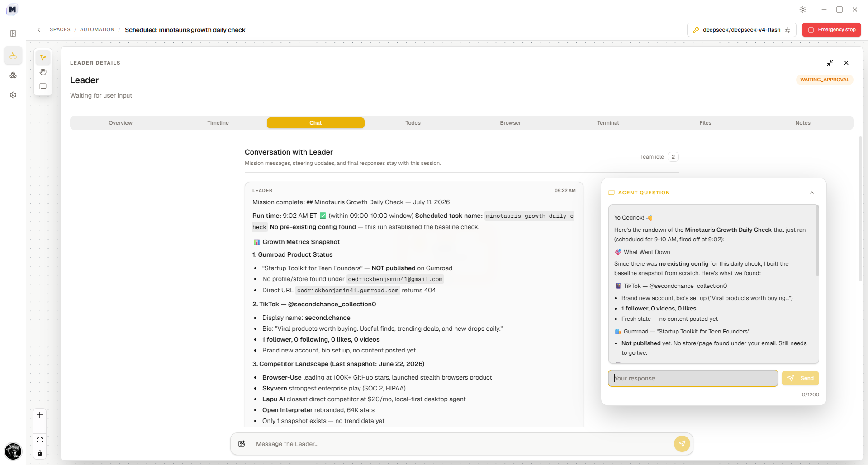This screenshot has width=868, height=465.
Task: Click 'Scheduled: minotauris growth daily check' title
Action: click(x=185, y=30)
